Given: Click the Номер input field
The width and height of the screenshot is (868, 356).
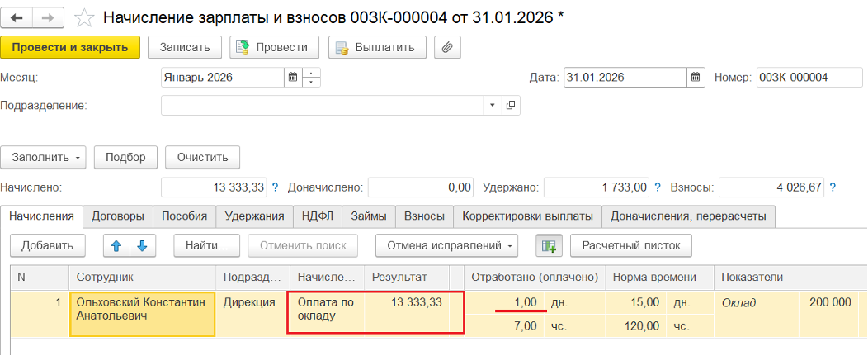Looking at the screenshot, I should [797, 78].
